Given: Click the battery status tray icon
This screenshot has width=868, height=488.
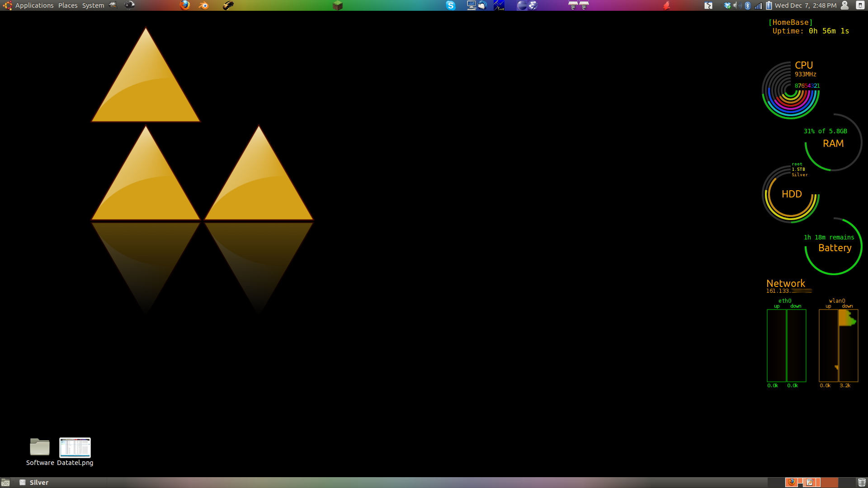Looking at the screenshot, I should (769, 5).
